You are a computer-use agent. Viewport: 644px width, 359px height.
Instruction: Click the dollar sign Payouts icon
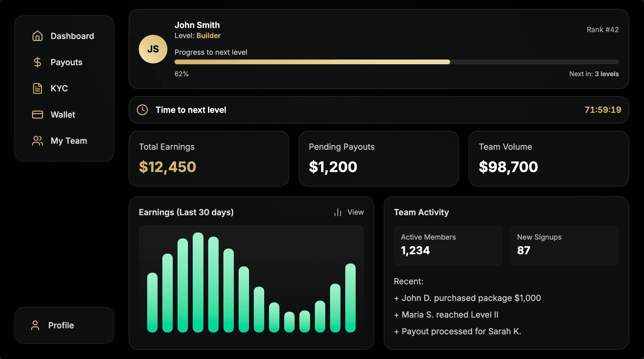[37, 62]
